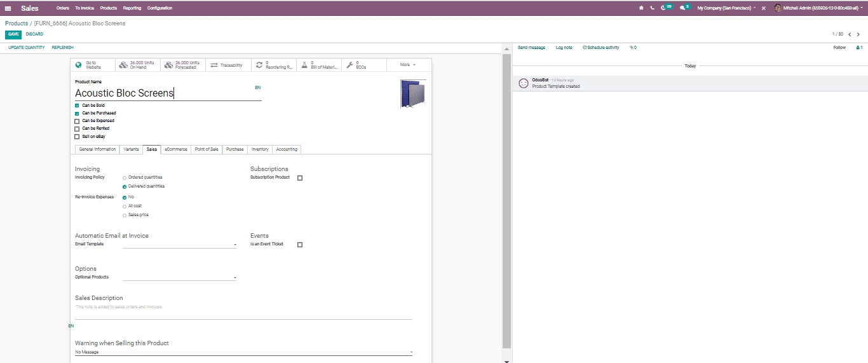Open the activities clock icon with badge 20
Screen dimensions: 868x363
coord(663,8)
